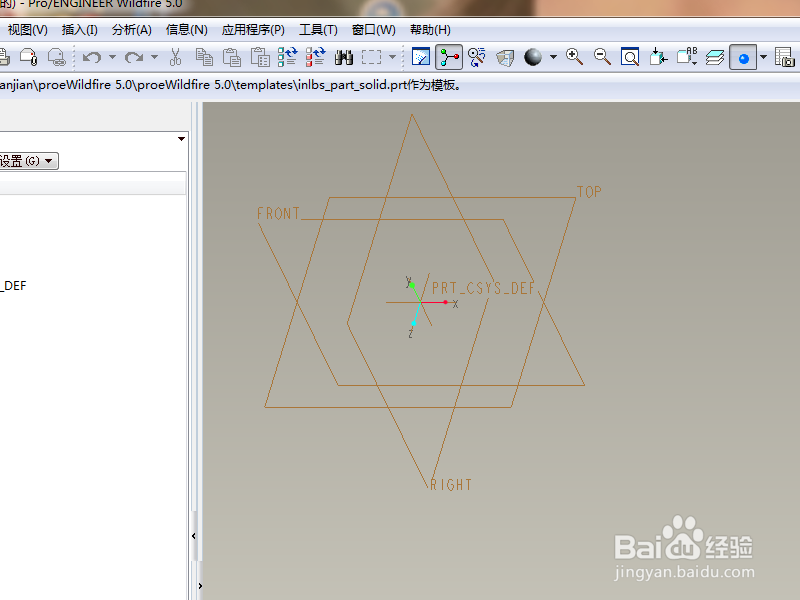This screenshot has width=800, height=600.
Task: Open the 帮助(H) menu
Action: coord(430,30)
